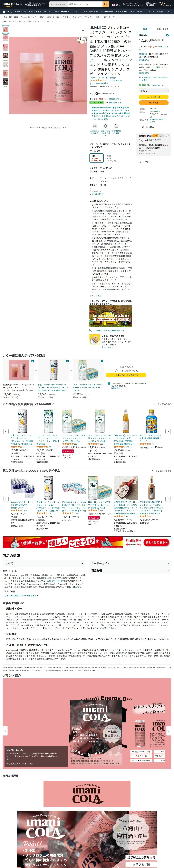
Task: Add item with カートに入れる button
Action: pyautogui.click(x=153, y=97)
